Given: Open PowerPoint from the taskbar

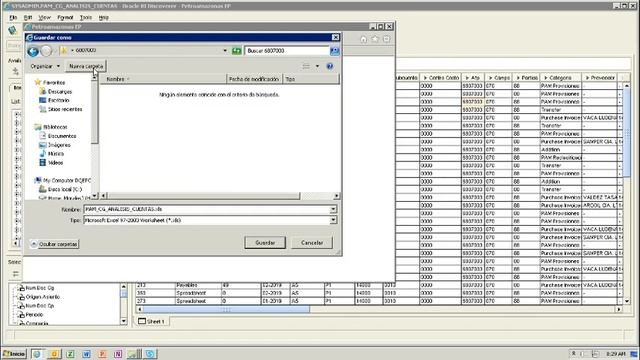Looking at the screenshot, I should [102, 354].
